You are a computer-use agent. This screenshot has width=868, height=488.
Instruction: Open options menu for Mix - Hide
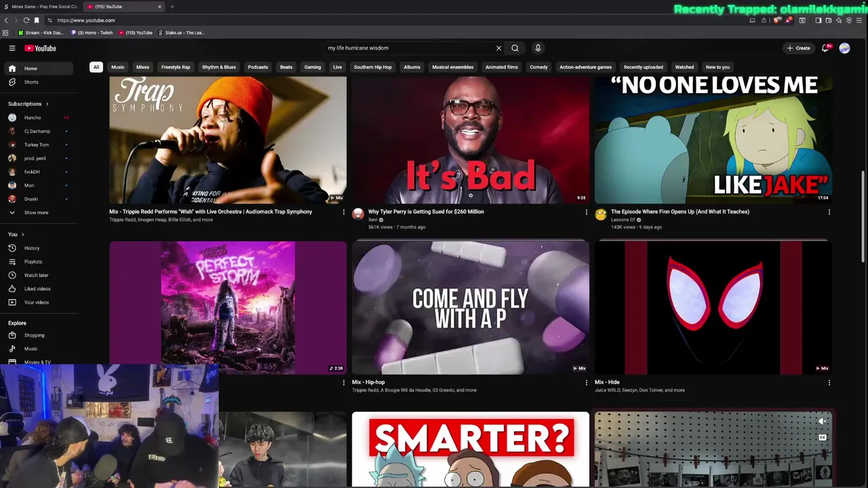coord(829,382)
